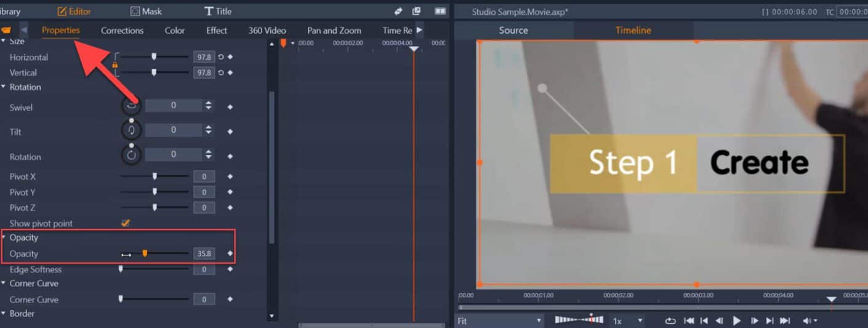Click the Edge Softness slider
The height and width of the screenshot is (328, 868).
click(x=154, y=269)
